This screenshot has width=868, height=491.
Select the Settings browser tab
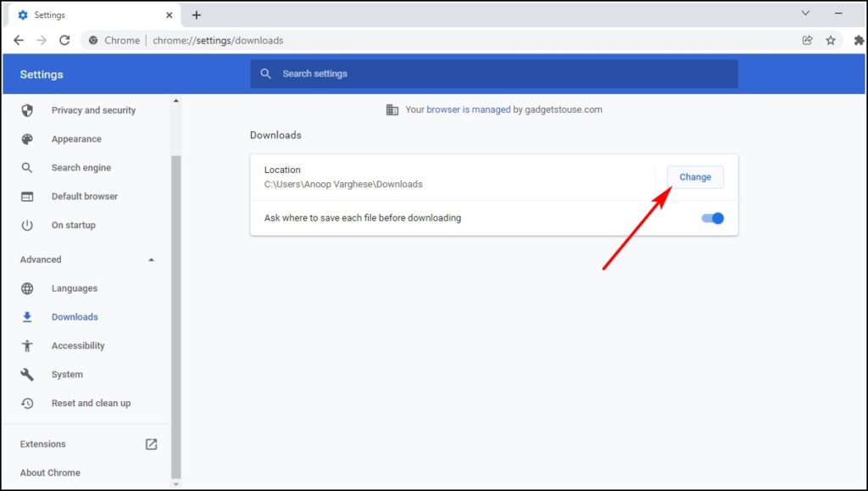[x=95, y=15]
